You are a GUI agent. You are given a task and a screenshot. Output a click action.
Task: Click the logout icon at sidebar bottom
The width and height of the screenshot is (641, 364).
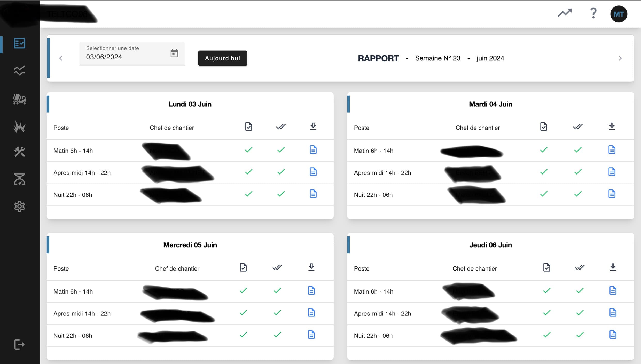(19, 344)
